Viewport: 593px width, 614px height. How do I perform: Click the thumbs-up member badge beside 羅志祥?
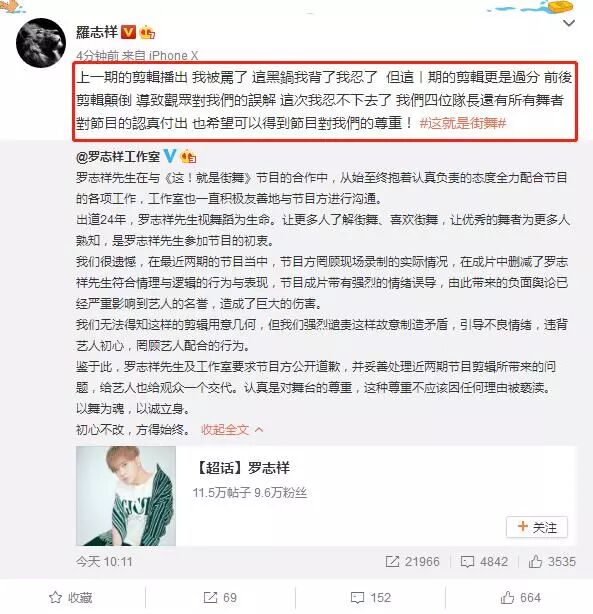(148, 33)
